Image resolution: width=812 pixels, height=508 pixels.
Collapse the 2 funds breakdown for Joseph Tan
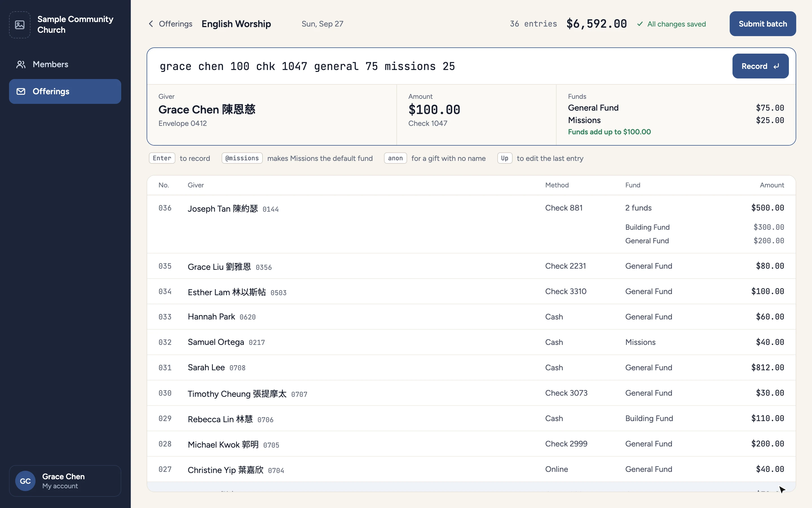(x=638, y=208)
